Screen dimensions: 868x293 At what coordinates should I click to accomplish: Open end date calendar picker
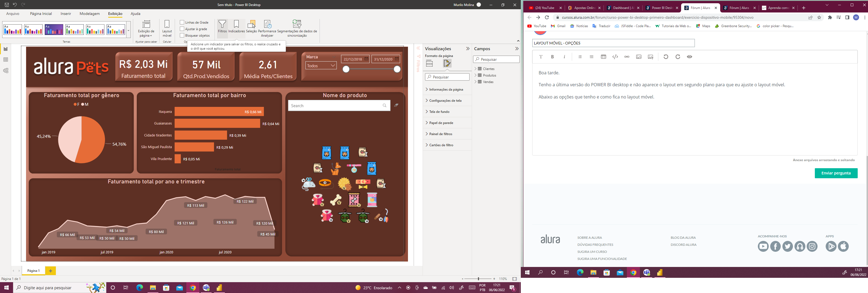(397, 59)
